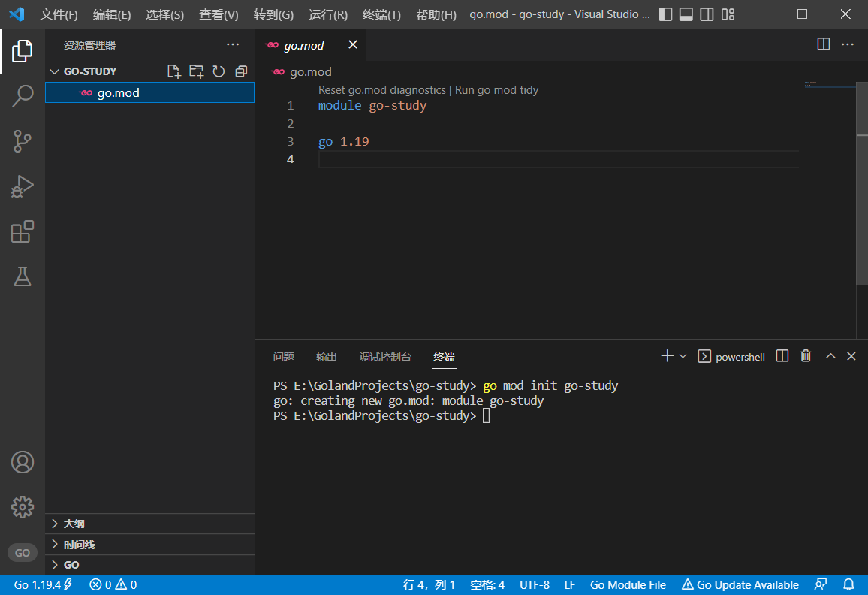
Task: Click Go Update Available in status bar
Action: tap(740, 584)
